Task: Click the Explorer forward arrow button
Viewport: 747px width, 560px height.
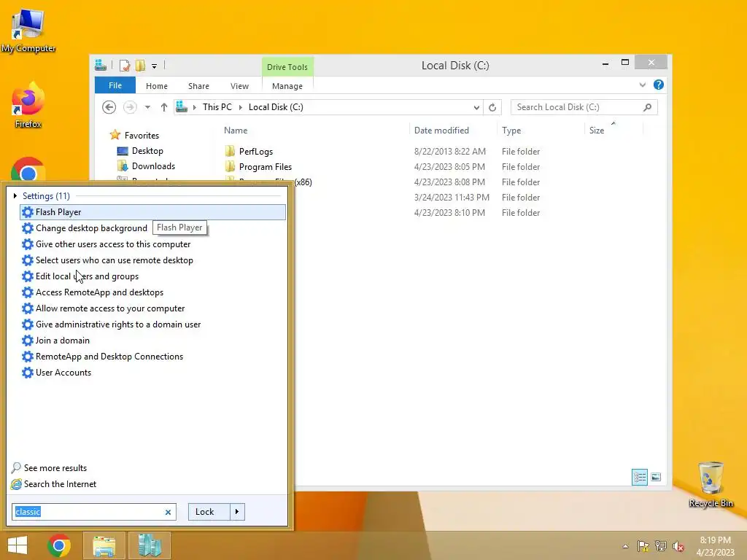Action: [130, 107]
